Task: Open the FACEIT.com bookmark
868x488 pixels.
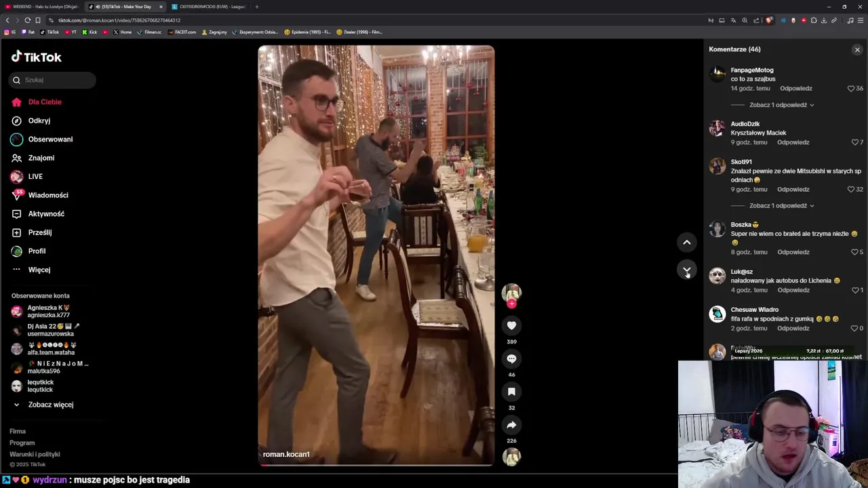Action: pos(182,32)
